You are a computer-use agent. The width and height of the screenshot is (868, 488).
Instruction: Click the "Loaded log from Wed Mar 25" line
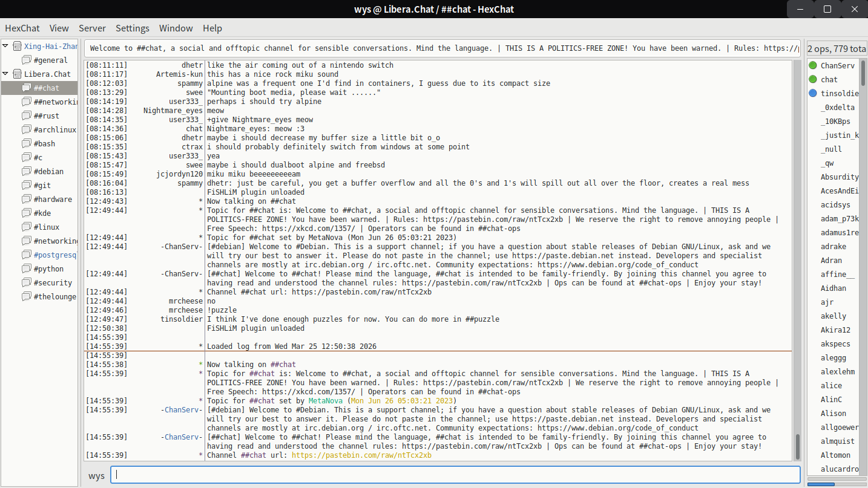(292, 346)
